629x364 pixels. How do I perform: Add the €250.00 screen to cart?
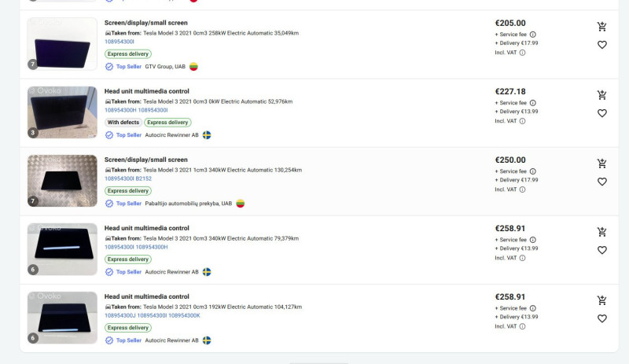pos(601,164)
